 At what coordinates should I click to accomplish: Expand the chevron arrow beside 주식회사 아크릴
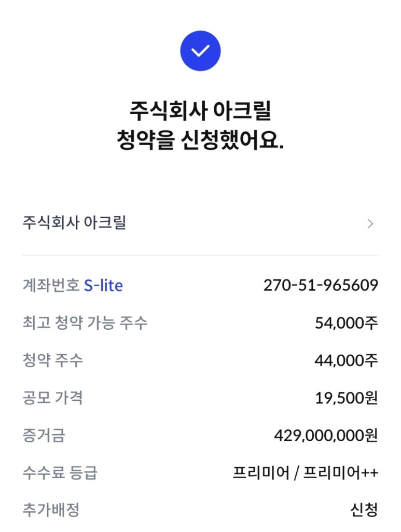(x=370, y=224)
